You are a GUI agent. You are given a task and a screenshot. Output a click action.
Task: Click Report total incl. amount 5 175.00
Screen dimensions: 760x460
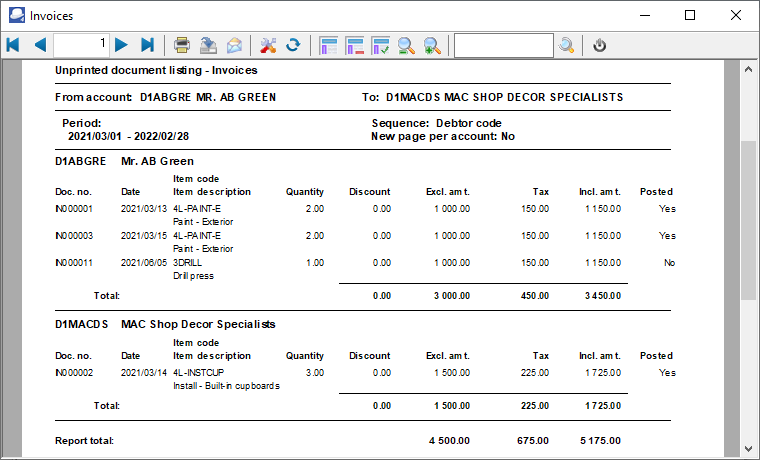point(601,441)
